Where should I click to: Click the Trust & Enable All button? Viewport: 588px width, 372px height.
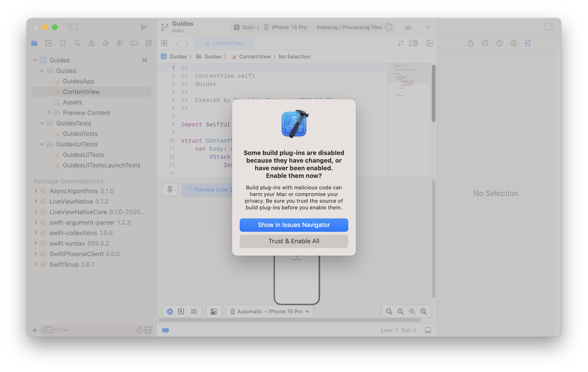point(294,241)
